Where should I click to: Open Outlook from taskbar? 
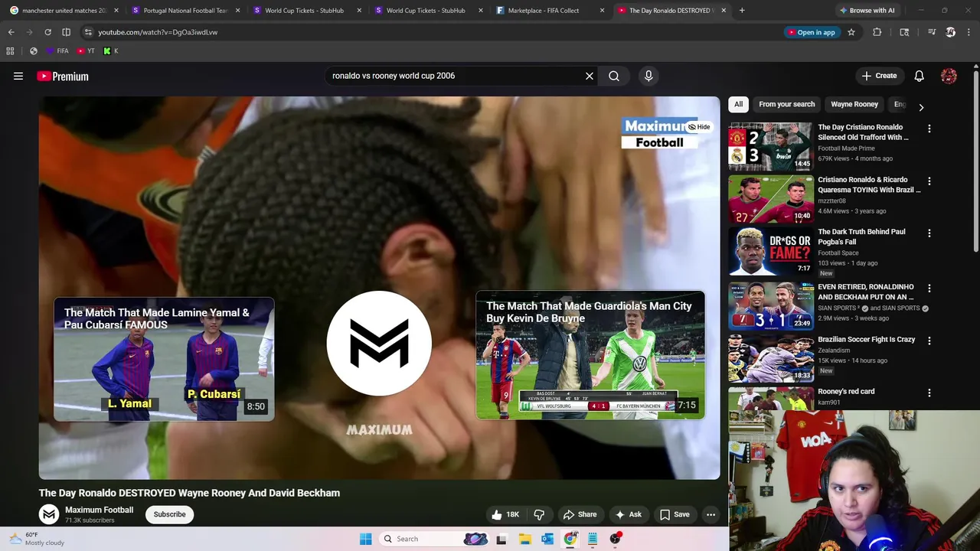click(x=547, y=539)
